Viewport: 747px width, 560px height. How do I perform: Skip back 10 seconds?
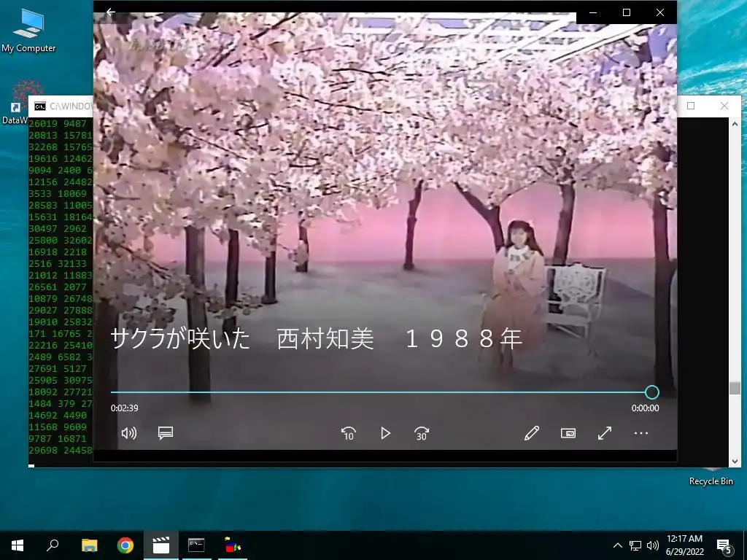(348, 433)
